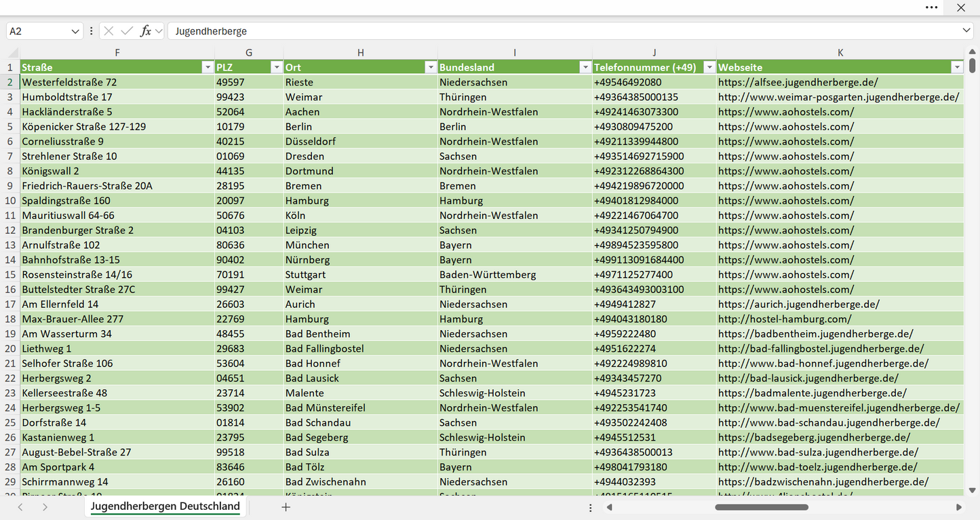Select cell with PLZ 83646
980x520 pixels.
click(x=249, y=467)
